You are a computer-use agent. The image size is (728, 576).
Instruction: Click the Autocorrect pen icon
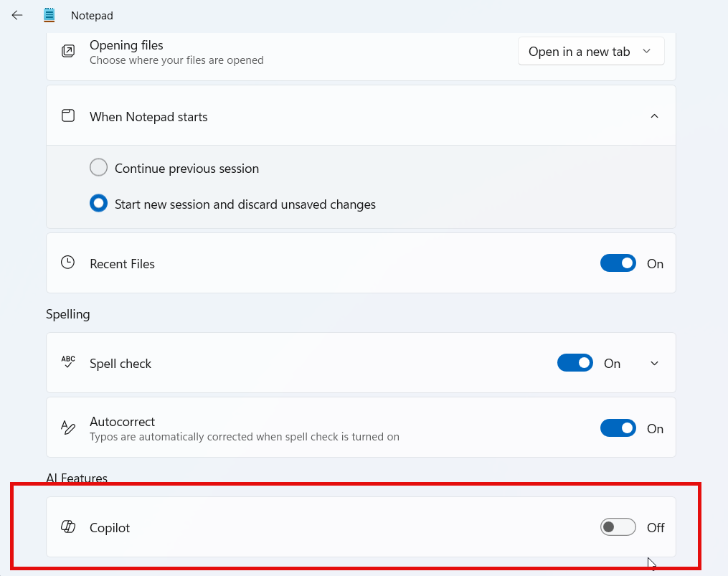[x=67, y=428]
